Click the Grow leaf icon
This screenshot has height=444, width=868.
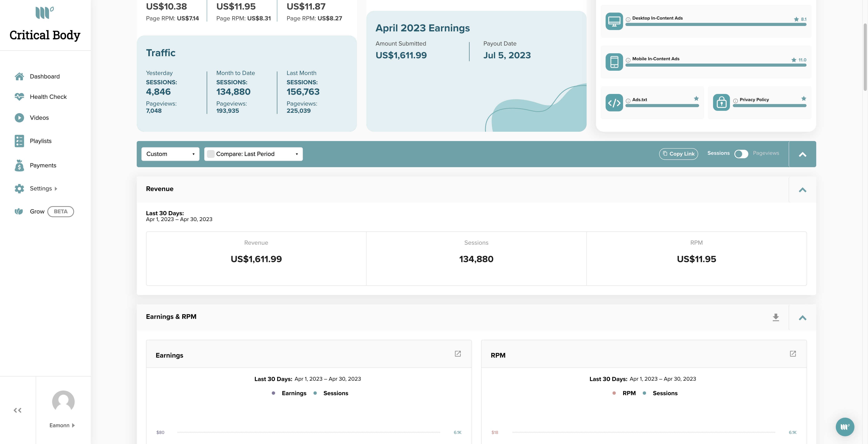click(x=19, y=211)
